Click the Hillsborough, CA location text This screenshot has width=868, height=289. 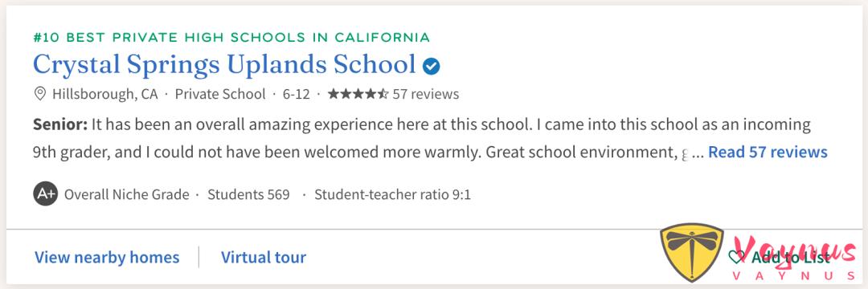click(x=105, y=94)
